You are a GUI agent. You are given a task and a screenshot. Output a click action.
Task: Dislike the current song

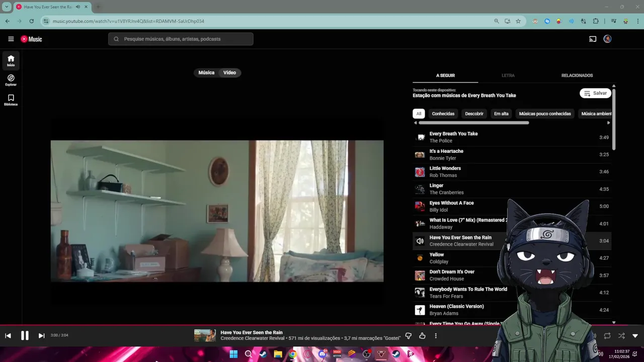(408, 336)
